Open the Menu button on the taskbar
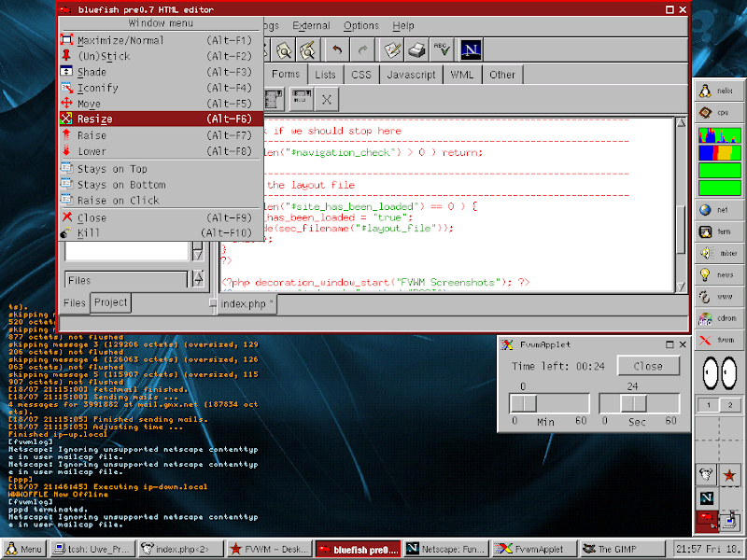 (24, 549)
